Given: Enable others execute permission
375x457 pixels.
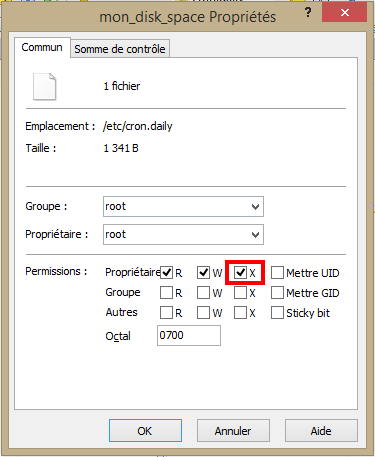Looking at the screenshot, I should point(240,313).
